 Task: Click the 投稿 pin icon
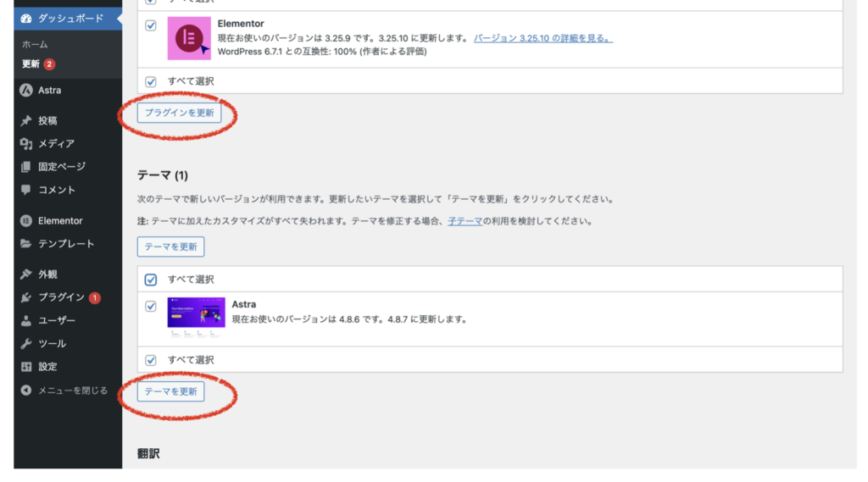26,120
